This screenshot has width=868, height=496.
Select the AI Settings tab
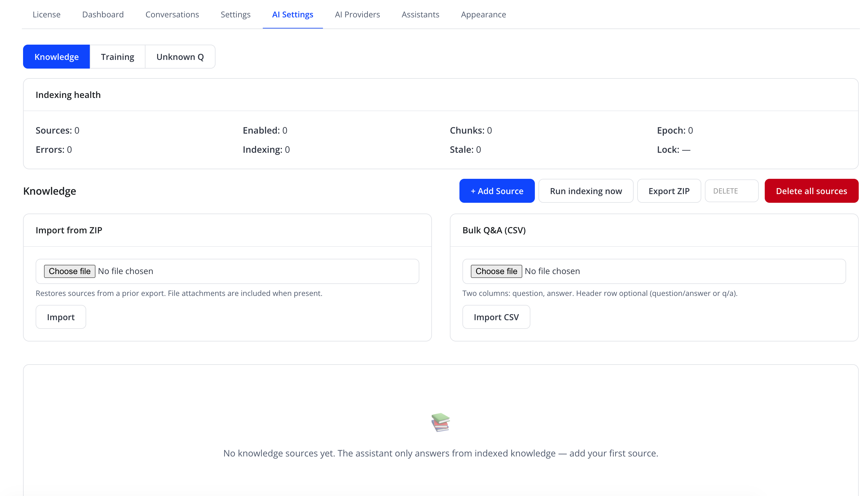[x=292, y=14]
